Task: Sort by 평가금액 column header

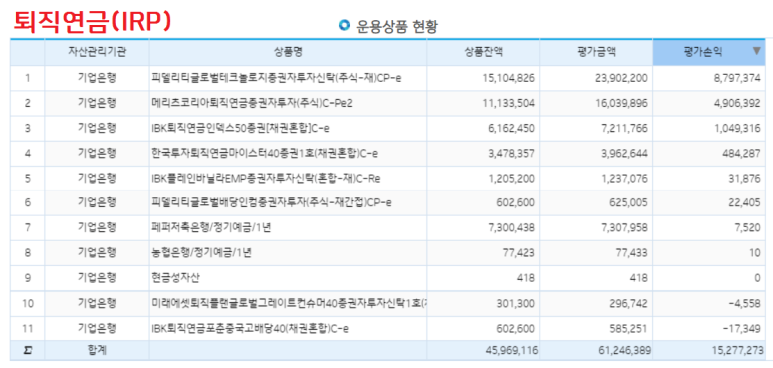Action: 596,52
